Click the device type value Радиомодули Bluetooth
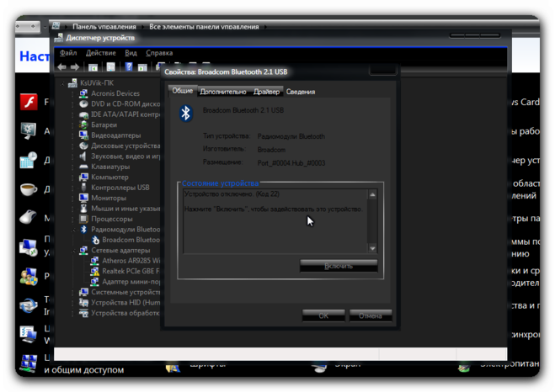 coord(291,136)
